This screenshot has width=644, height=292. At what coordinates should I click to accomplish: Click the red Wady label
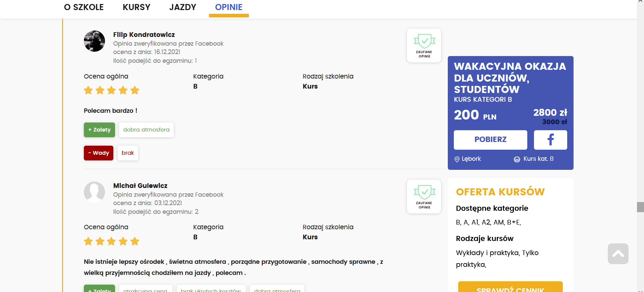coord(99,153)
